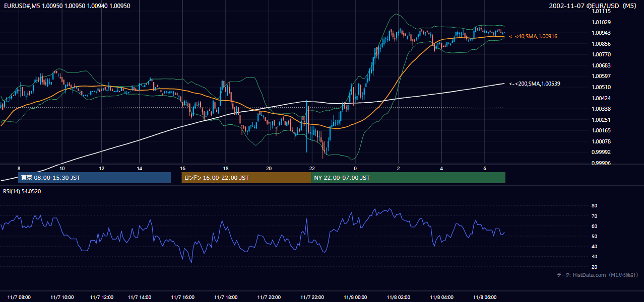Viewport: 644px width, 302px height.
Task: Click the 11/7 14:00 date axis label
Action: pyautogui.click(x=141, y=297)
